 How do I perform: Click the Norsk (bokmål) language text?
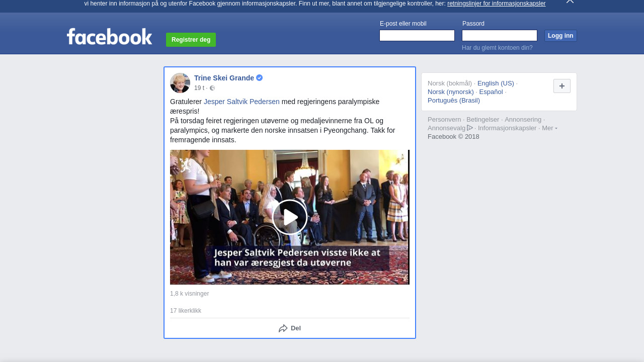(x=450, y=83)
